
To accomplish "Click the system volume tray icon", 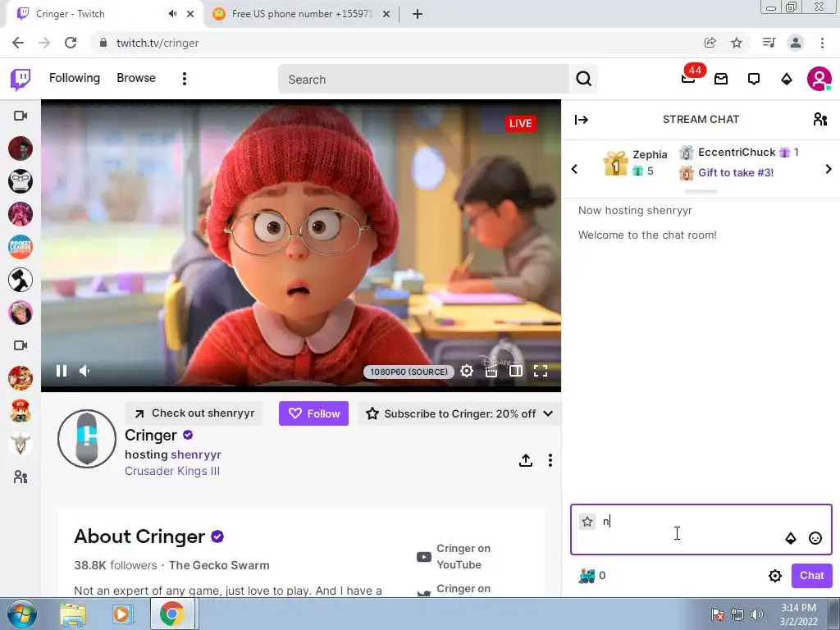I will 756,614.
